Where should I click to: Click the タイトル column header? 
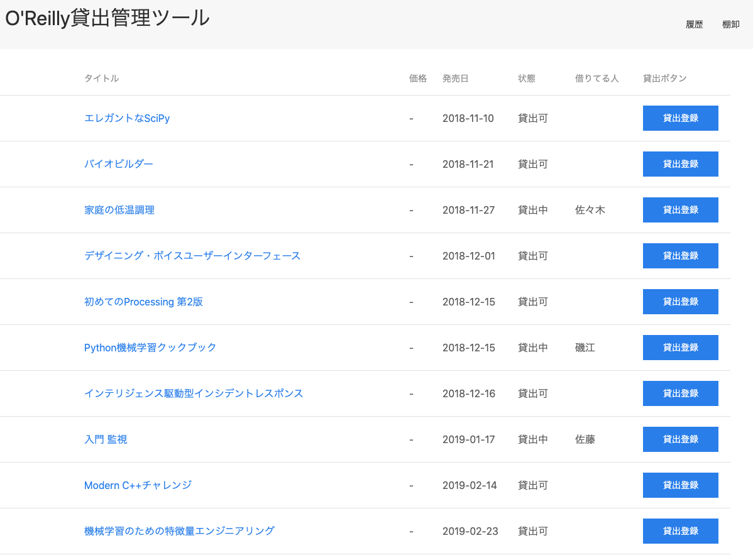click(101, 79)
